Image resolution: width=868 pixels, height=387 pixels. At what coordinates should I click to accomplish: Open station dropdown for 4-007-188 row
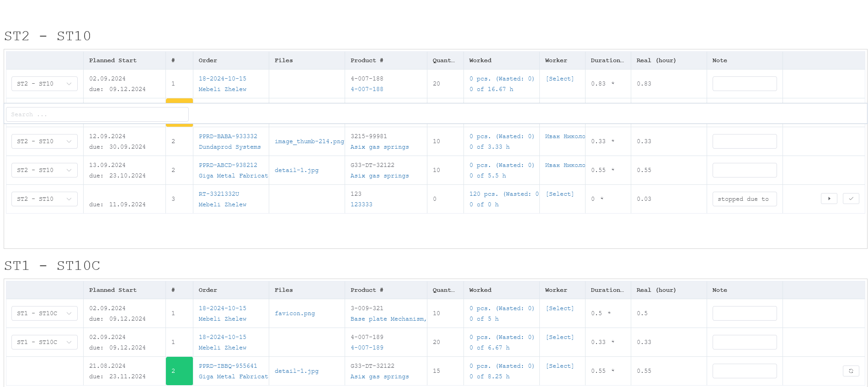[44, 84]
